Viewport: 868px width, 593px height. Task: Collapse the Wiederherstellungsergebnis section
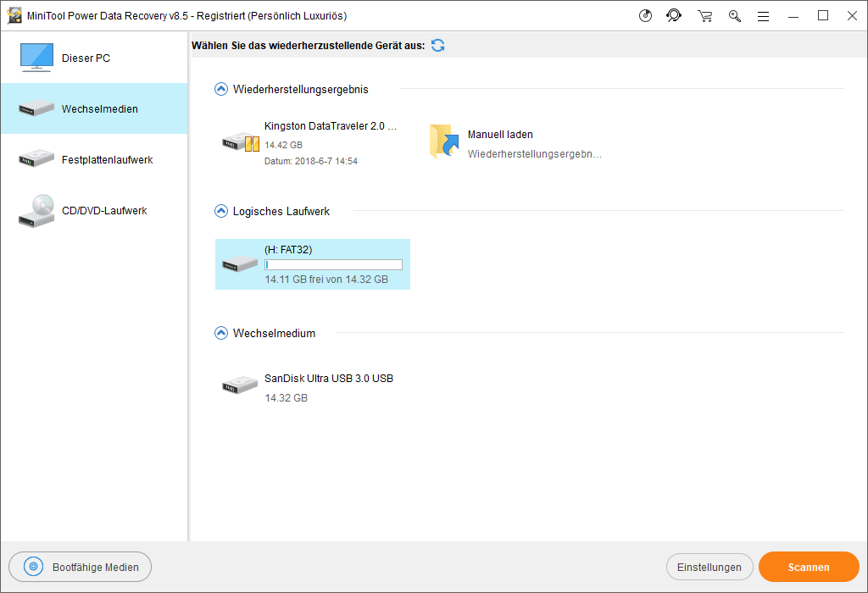click(220, 88)
